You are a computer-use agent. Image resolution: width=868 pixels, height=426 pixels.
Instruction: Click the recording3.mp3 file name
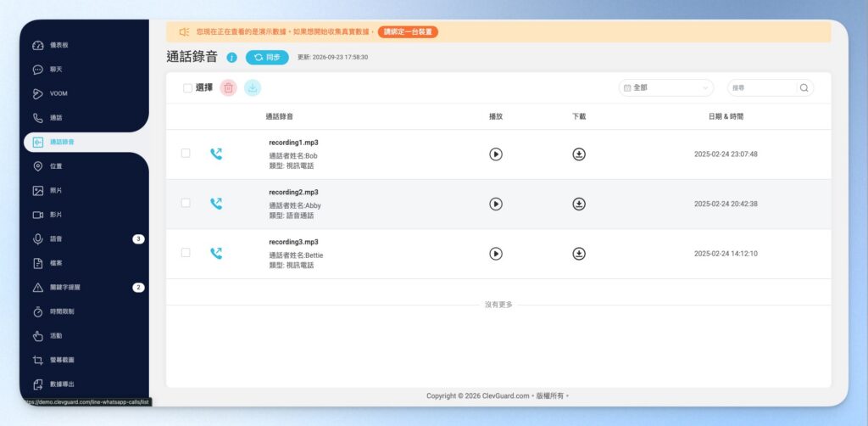pos(293,242)
